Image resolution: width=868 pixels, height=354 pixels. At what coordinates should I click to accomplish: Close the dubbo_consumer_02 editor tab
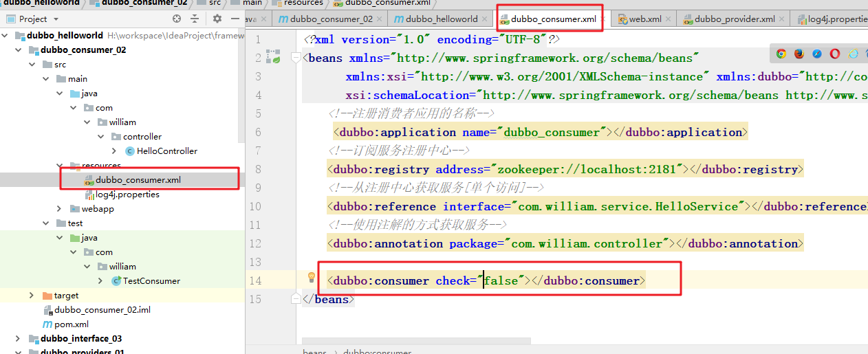380,19
